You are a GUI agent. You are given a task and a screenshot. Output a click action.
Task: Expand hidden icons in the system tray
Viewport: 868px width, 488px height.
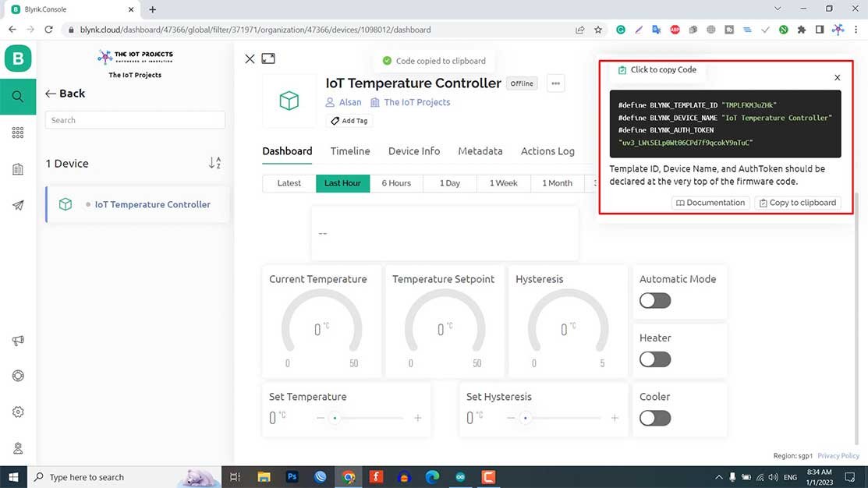click(718, 476)
